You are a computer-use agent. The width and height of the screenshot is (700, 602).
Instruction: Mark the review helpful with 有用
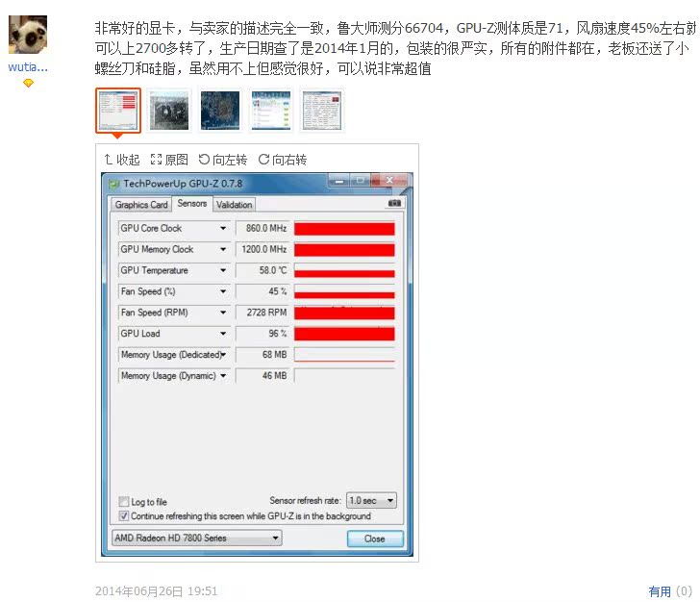click(660, 591)
